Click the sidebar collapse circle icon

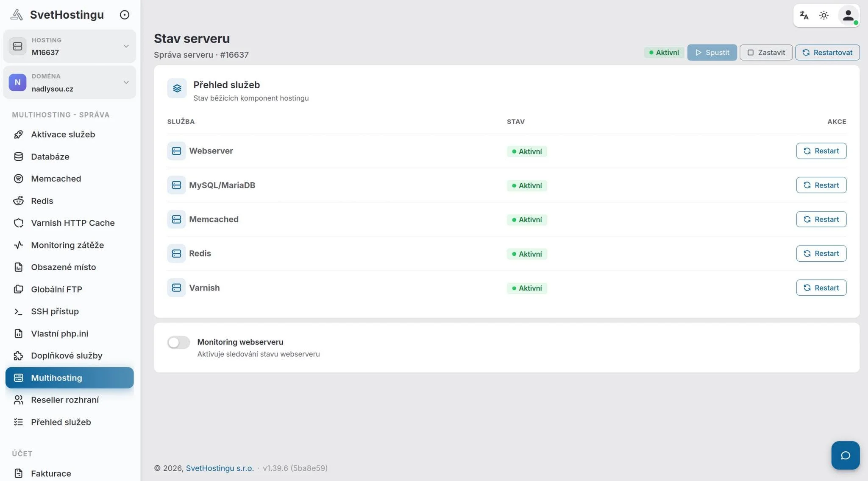click(x=125, y=15)
